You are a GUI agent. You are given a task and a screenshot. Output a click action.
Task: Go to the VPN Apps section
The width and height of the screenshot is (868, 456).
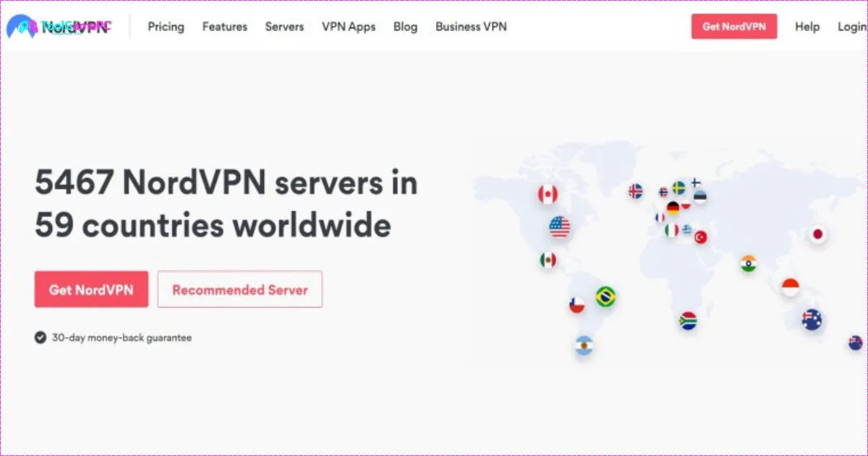pos(349,27)
